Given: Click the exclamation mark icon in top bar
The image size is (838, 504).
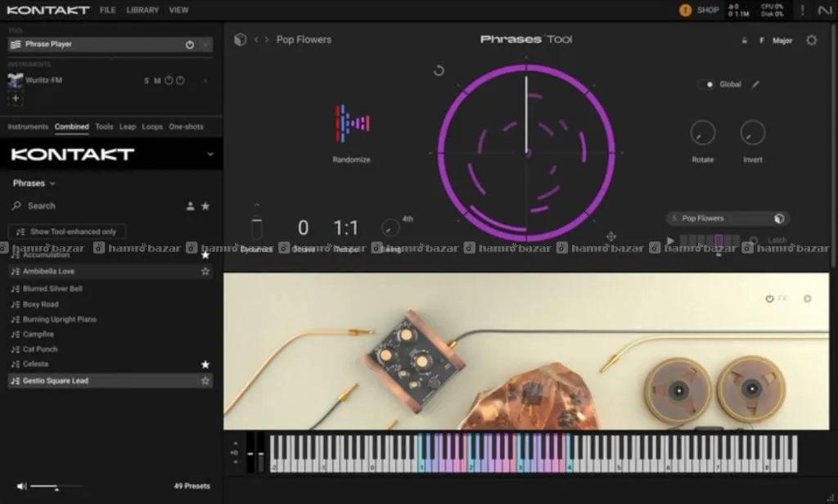Looking at the screenshot, I should [802, 10].
